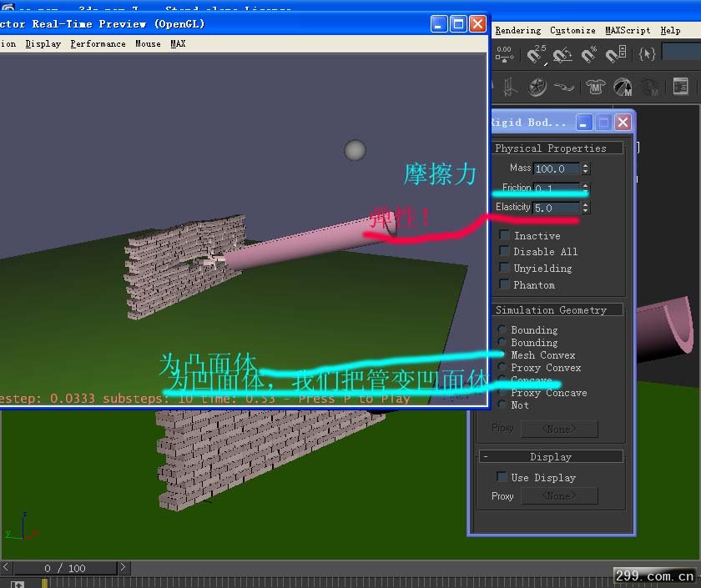
Task: Toggle the Spinner Snap magnet icon
Action: 616,54
